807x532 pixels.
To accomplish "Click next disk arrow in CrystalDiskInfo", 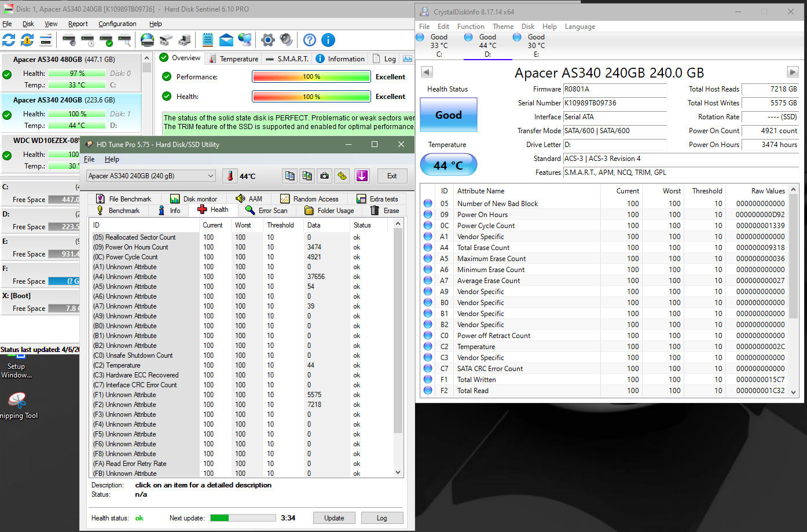I will [x=793, y=72].
